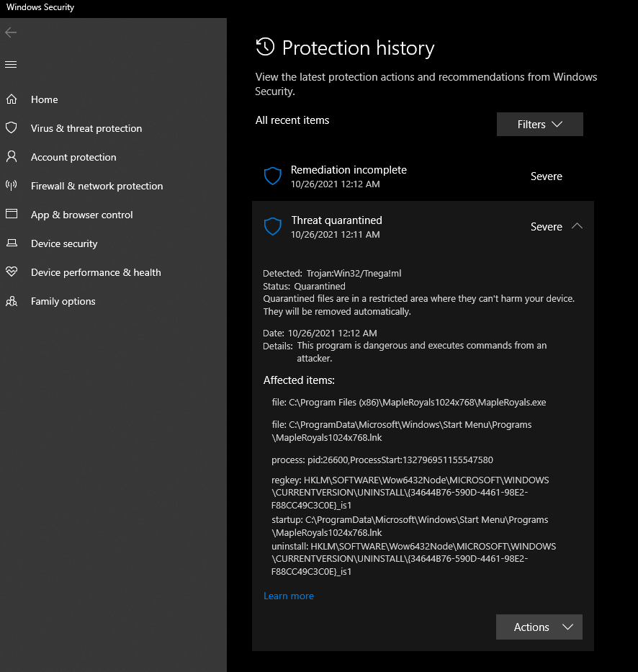Click the Firewall & network antenna icon

tap(12, 185)
